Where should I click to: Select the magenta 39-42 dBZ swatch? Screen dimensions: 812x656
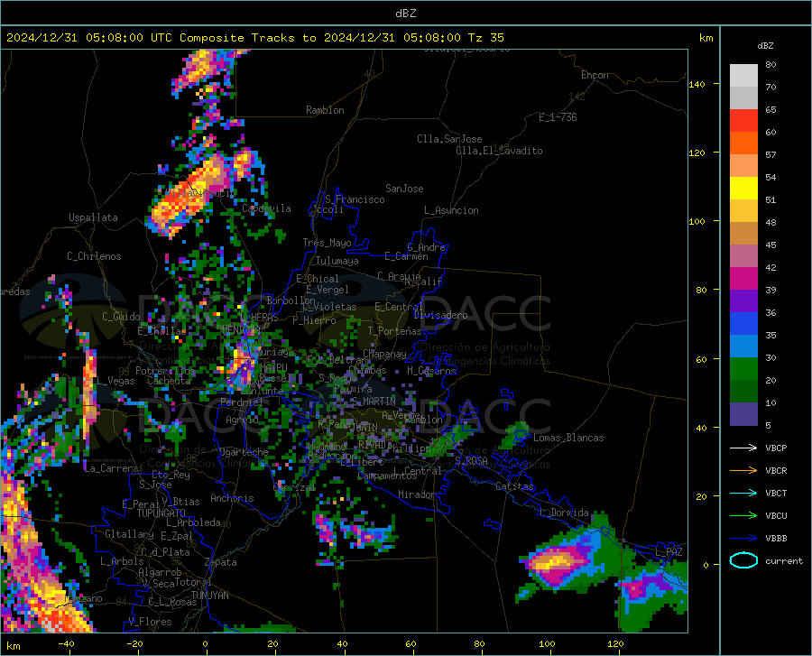click(743, 279)
